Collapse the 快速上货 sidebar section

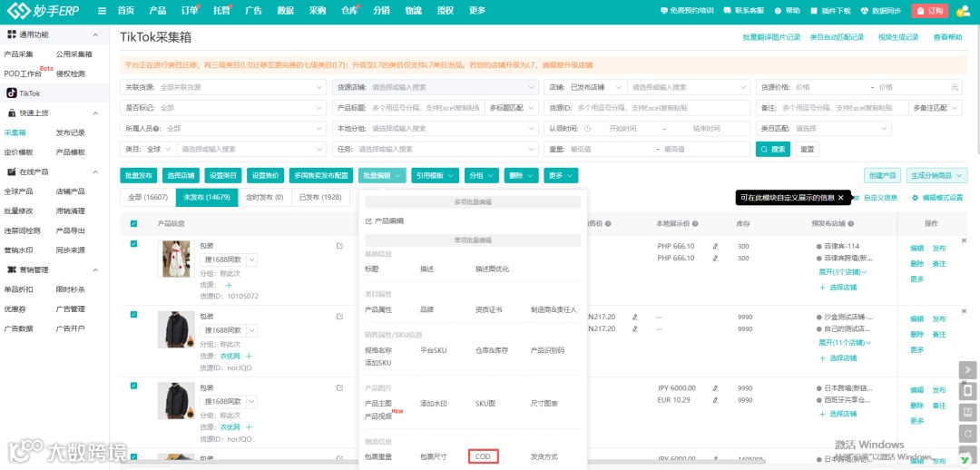[x=95, y=113]
